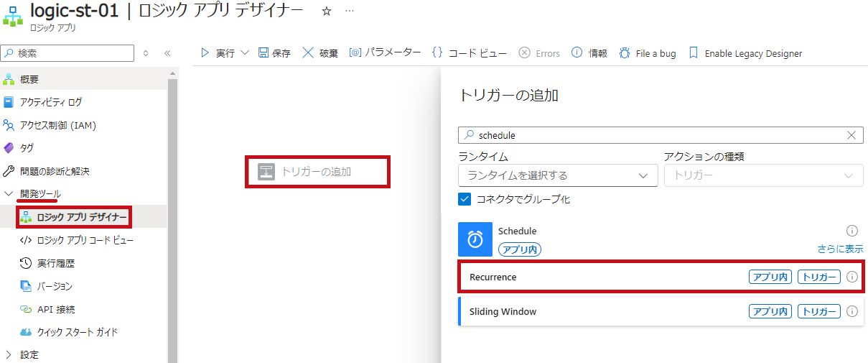Click the Errors toolbar item

point(539,53)
